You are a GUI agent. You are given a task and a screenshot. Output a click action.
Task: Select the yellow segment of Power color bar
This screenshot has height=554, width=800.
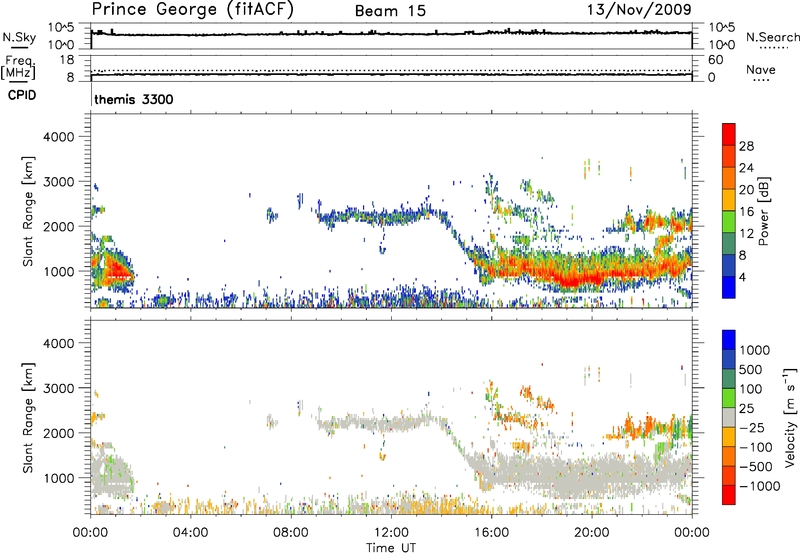[729, 200]
